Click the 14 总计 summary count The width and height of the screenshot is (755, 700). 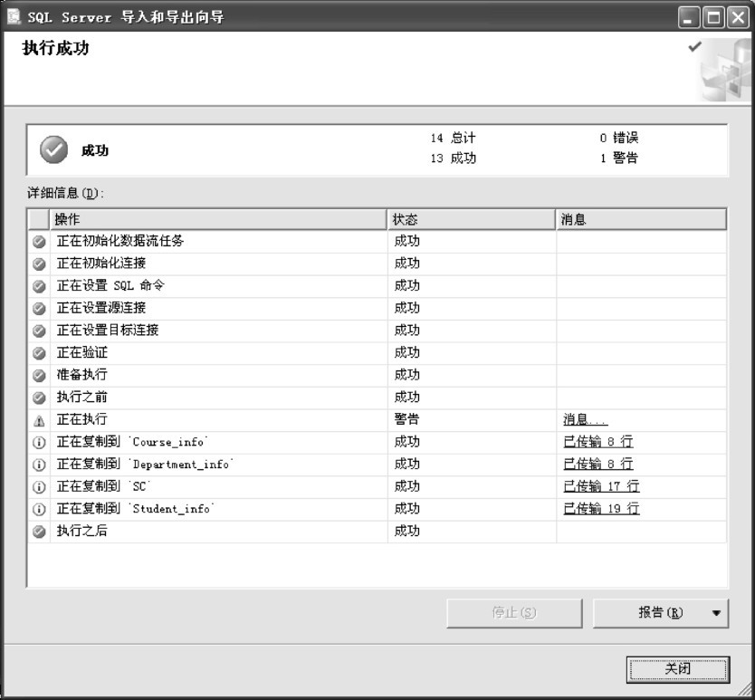coord(454,139)
